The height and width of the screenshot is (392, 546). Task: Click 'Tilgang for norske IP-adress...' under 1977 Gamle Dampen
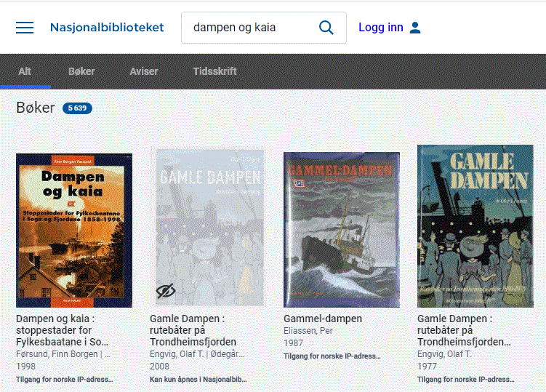[x=465, y=380]
